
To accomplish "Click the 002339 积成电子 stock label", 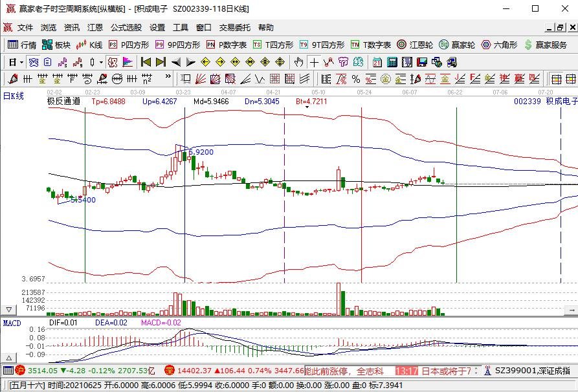I will pos(546,101).
